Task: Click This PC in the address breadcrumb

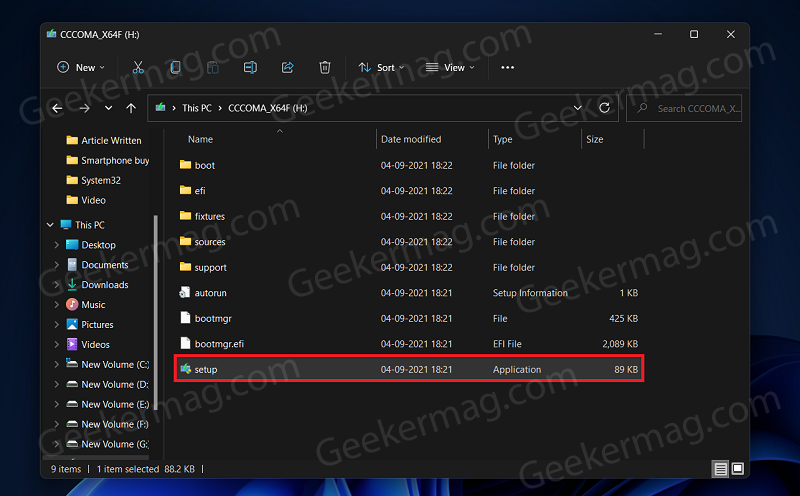Action: (197, 108)
